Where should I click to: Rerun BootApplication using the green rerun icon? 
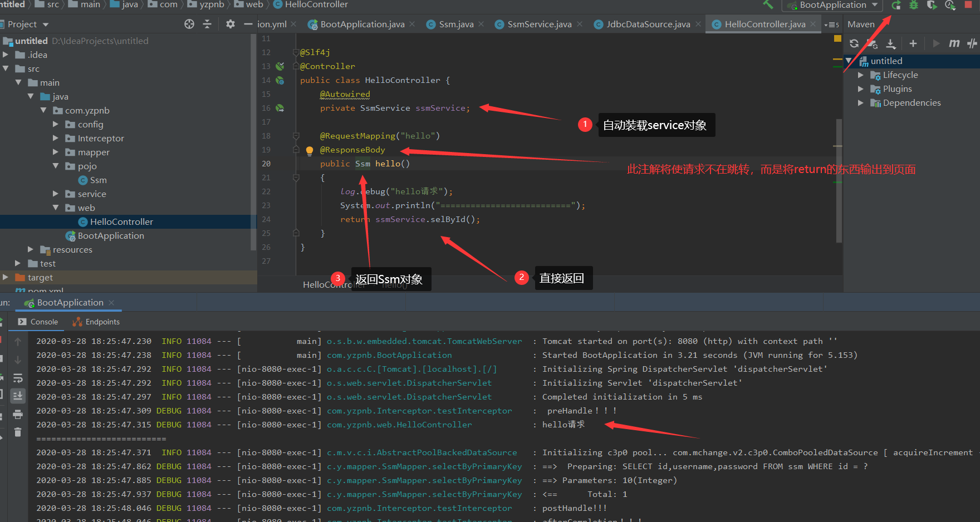(x=896, y=5)
